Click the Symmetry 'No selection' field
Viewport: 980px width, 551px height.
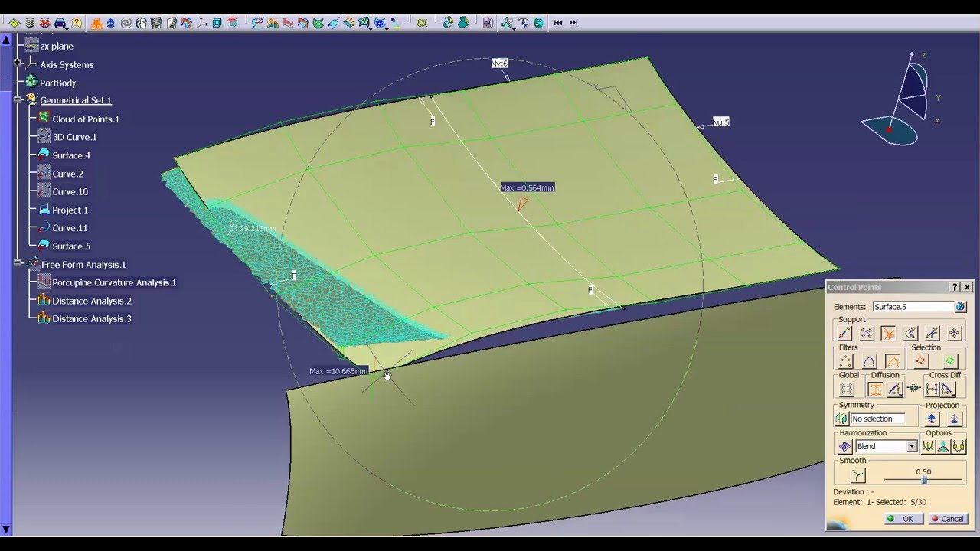(877, 419)
